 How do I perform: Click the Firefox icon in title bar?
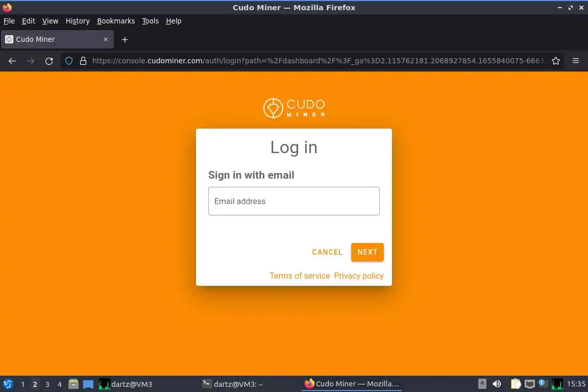pos(7,8)
